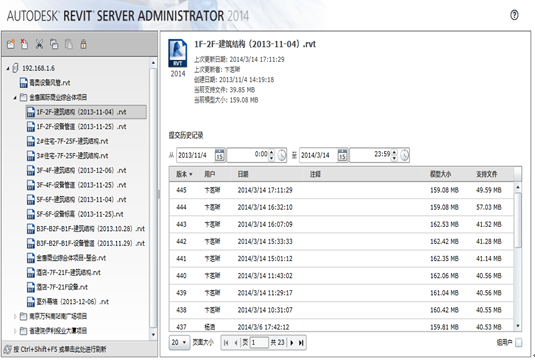Select version 439 row dated 11:29:17
Image resolution: width=535 pixels, height=361 pixels.
tap(341, 293)
